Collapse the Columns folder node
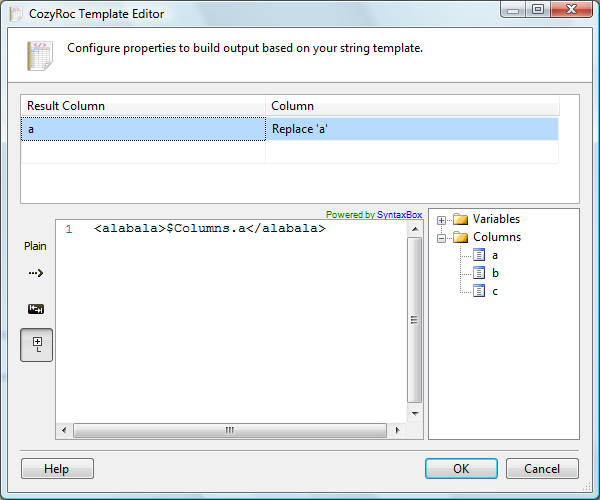 click(441, 238)
